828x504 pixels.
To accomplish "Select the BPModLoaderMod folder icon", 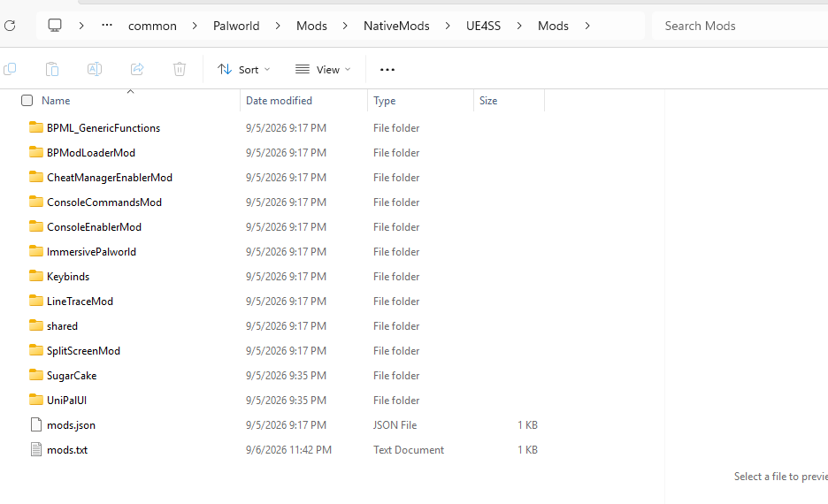I will click(x=36, y=152).
